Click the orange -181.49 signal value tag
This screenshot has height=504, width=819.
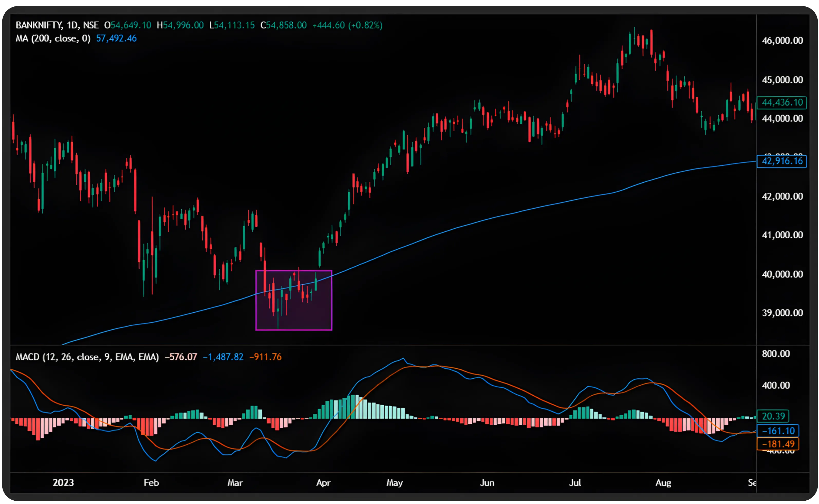click(778, 444)
